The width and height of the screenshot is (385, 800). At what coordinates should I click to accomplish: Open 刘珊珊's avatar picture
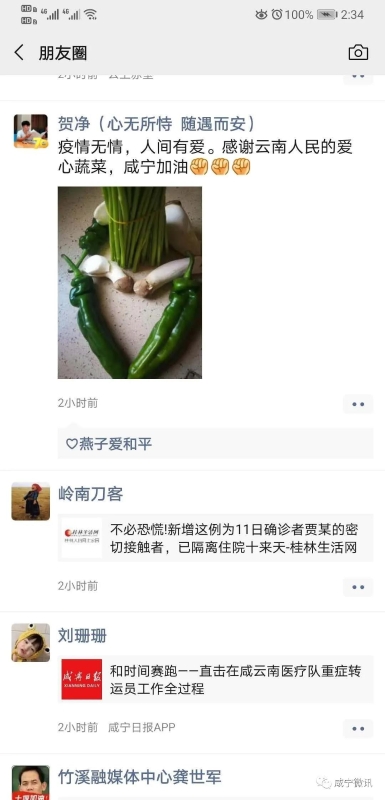(31, 642)
